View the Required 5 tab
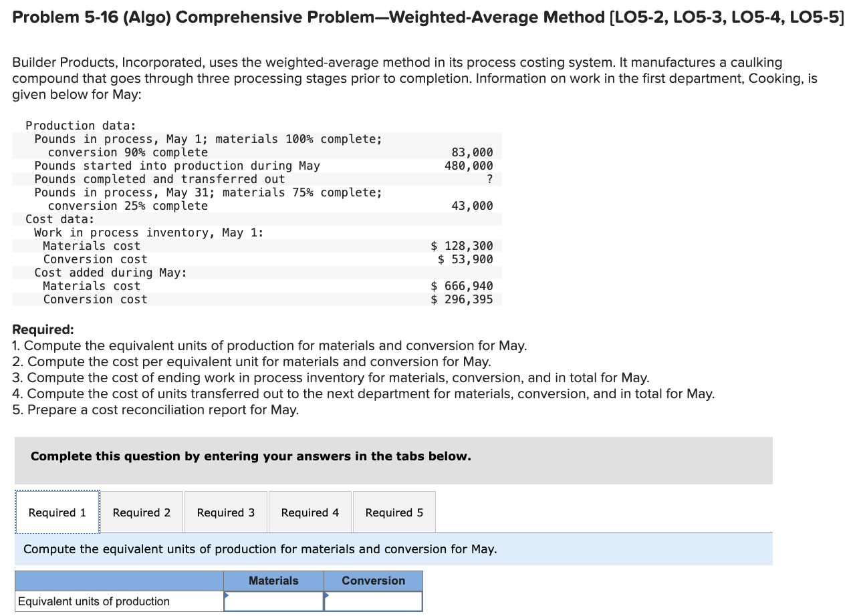Screen dimensions: 853x616 394,512
